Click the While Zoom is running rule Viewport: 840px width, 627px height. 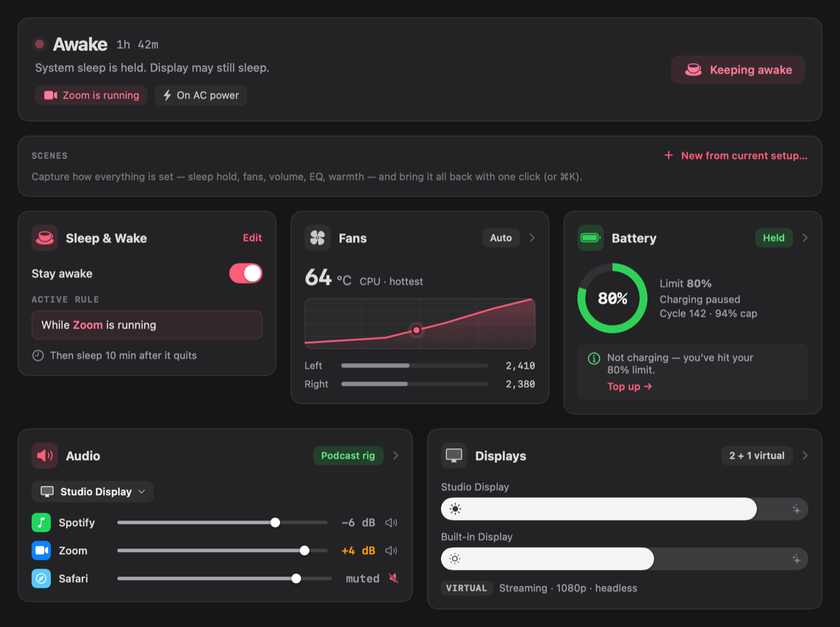point(147,325)
